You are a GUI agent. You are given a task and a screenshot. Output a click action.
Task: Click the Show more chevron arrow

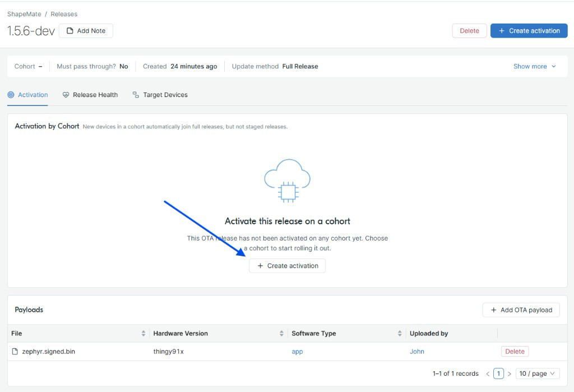click(x=553, y=66)
